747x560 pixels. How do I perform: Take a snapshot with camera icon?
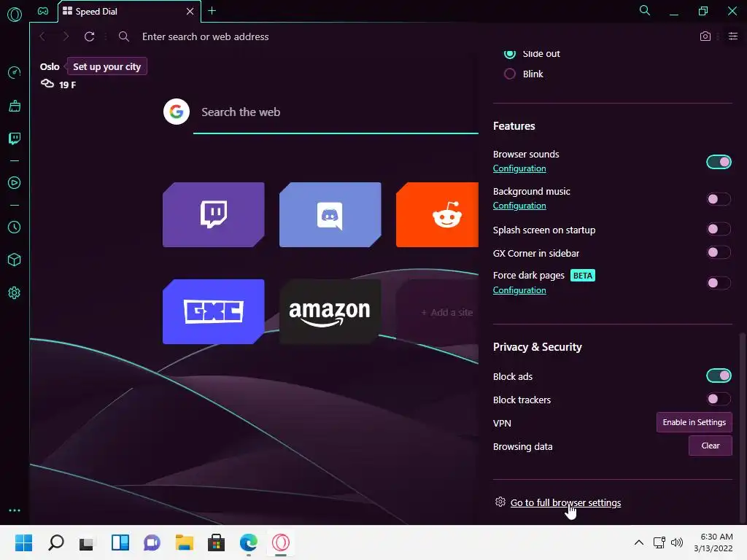[x=705, y=36]
